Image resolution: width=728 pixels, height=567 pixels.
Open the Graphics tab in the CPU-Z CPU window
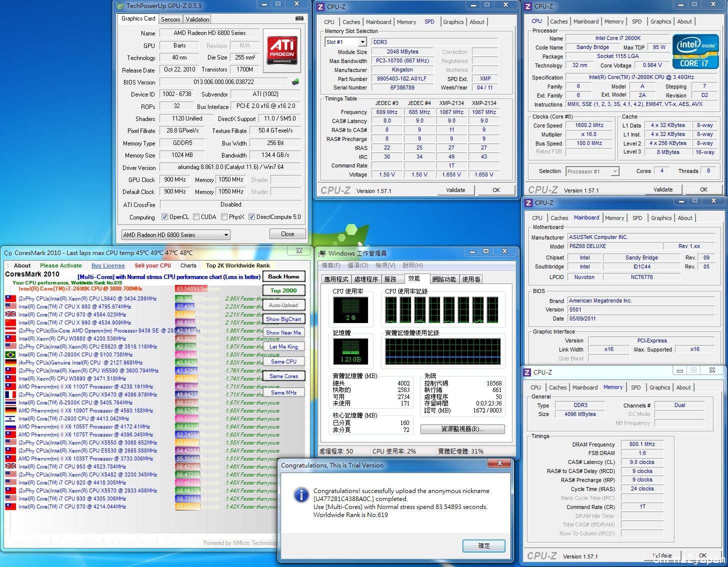pos(660,21)
